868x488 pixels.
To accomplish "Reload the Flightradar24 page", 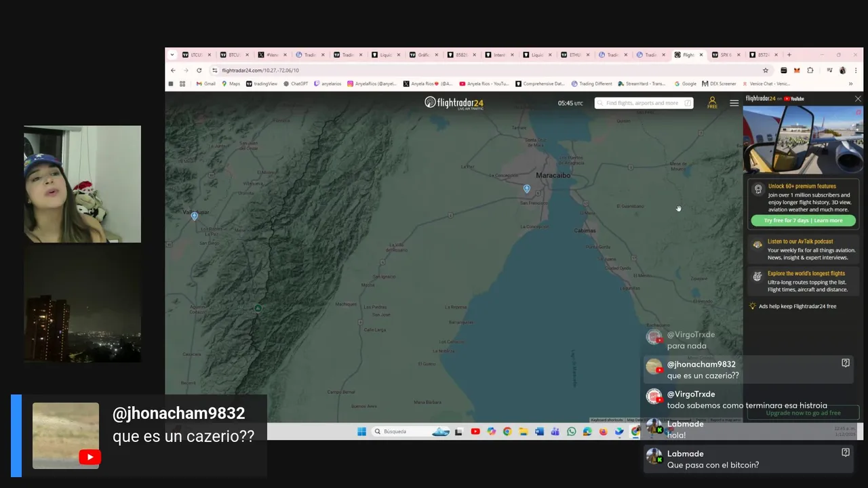I will 199,70.
